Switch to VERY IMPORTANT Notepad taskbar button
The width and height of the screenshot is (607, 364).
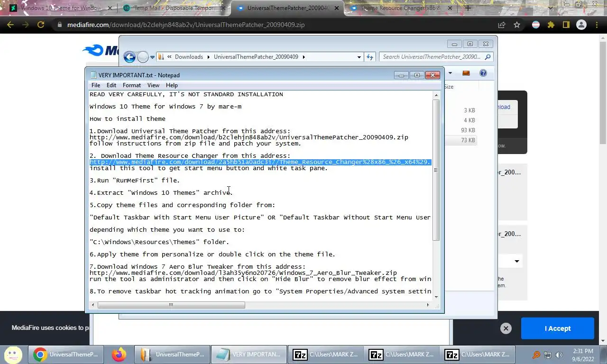249,355
